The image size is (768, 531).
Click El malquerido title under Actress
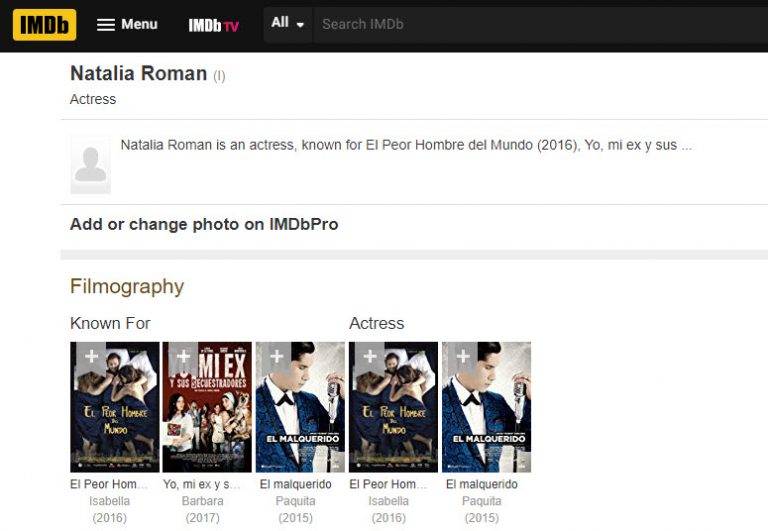[481, 484]
